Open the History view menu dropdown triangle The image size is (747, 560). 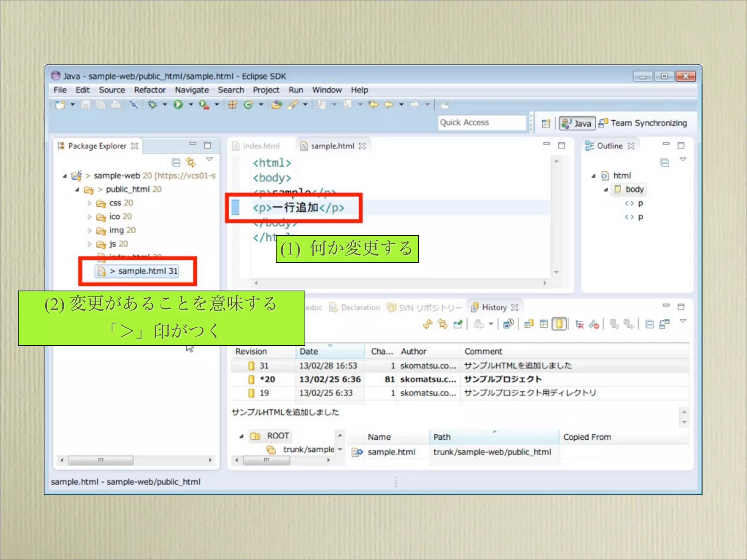coord(683,321)
